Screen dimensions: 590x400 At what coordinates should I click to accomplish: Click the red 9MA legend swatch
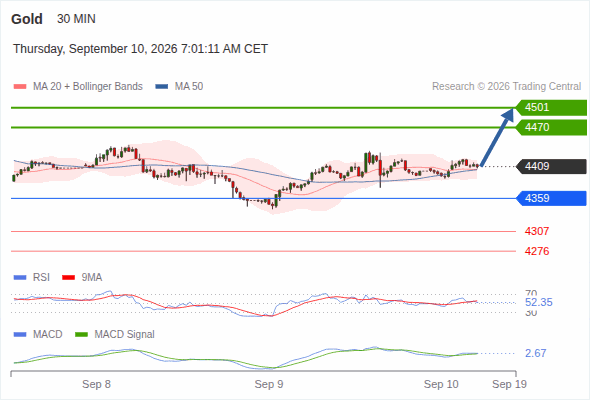[x=68, y=278]
